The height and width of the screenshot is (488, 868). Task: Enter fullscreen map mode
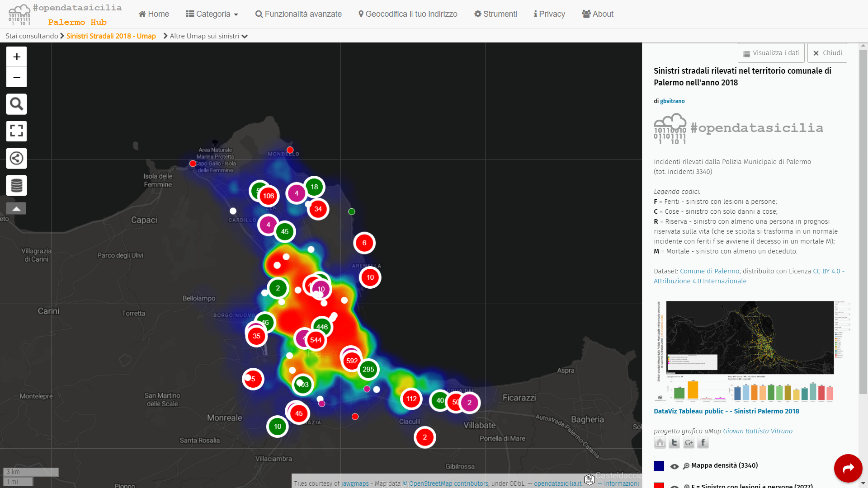tap(17, 131)
